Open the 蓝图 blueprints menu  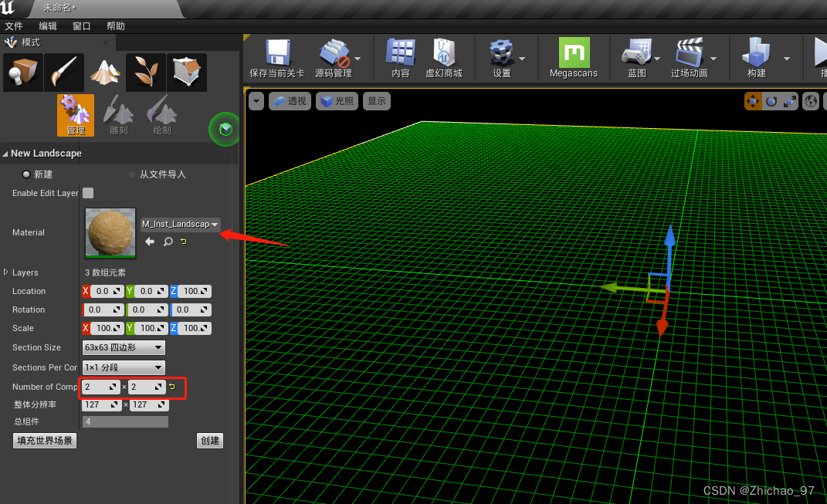point(636,59)
